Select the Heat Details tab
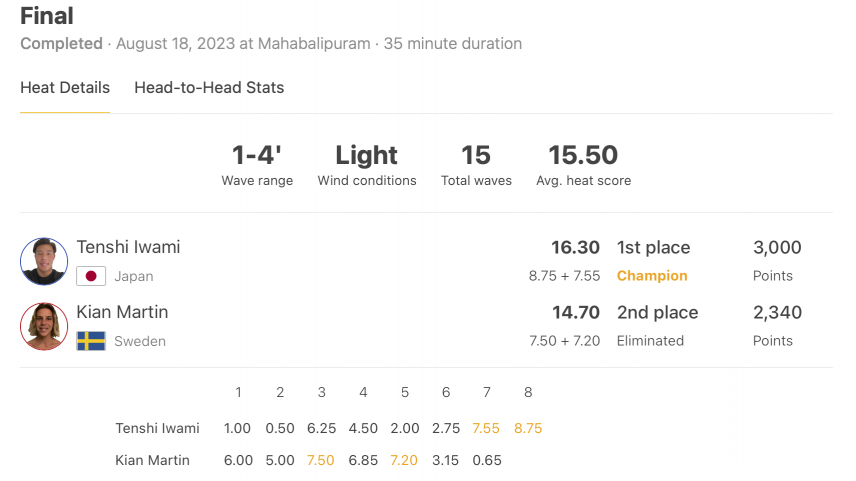 (65, 87)
